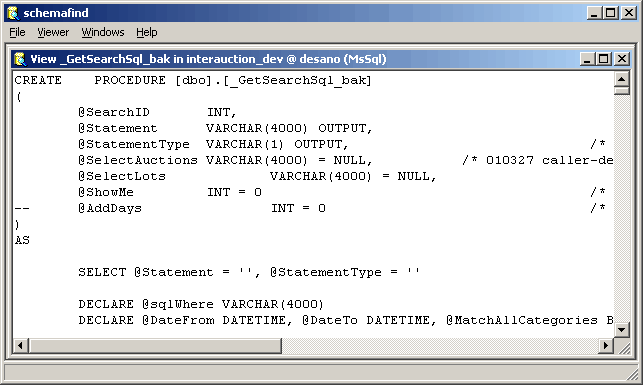Click the horizontal scrollbar right arrow
This screenshot has height=385, width=643.
click(x=606, y=346)
